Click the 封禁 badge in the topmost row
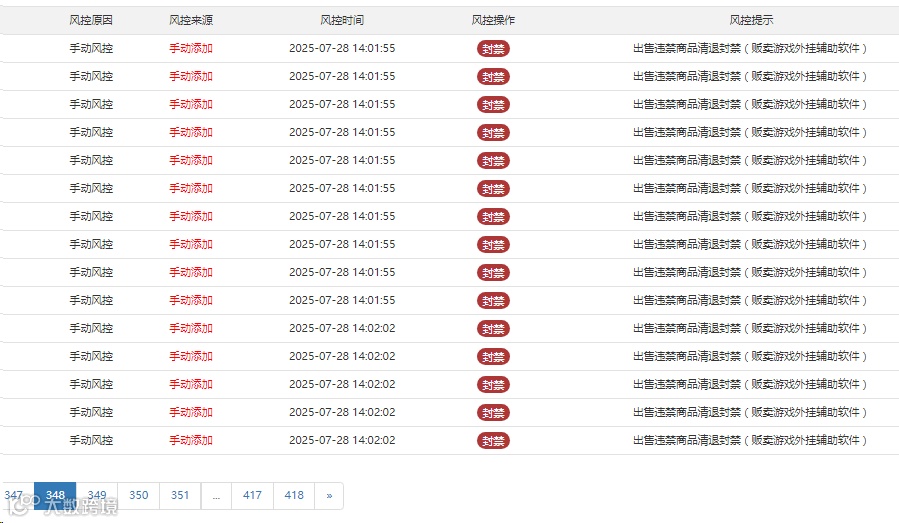Screen dimensions: 899x523 pos(493,49)
